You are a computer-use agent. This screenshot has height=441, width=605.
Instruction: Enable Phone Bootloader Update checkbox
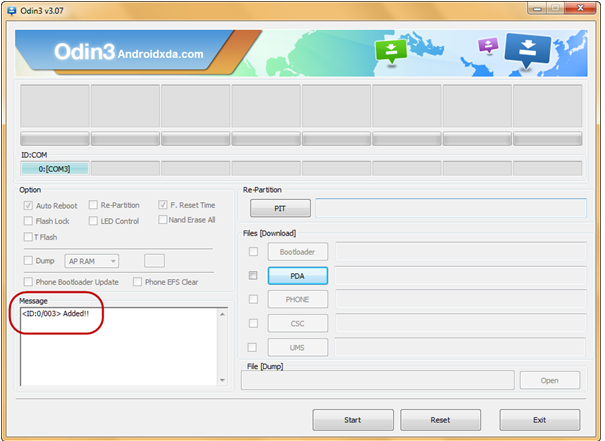click(28, 282)
